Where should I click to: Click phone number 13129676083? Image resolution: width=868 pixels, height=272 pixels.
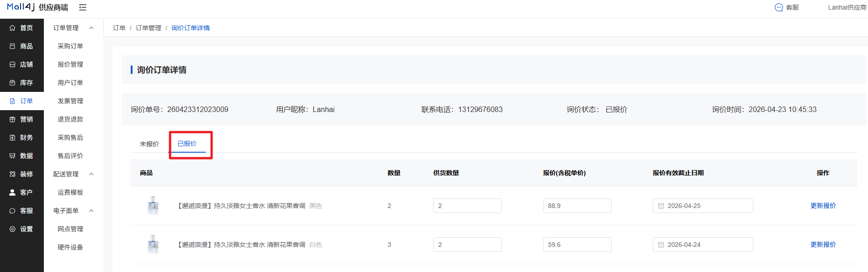tap(480, 110)
